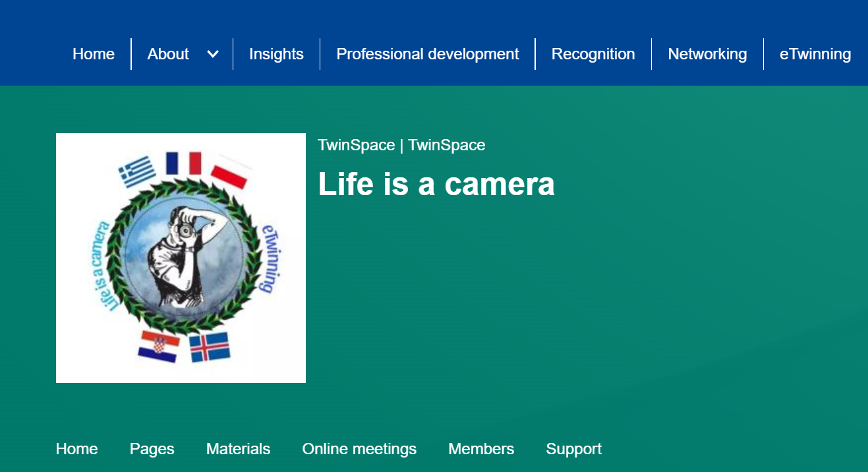Open the About menu item

(x=168, y=54)
